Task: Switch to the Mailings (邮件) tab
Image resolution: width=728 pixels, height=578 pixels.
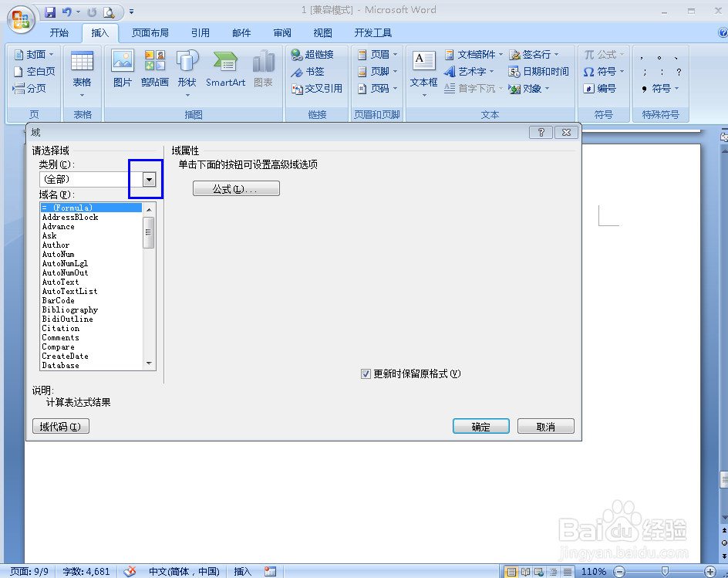Action: click(241, 33)
